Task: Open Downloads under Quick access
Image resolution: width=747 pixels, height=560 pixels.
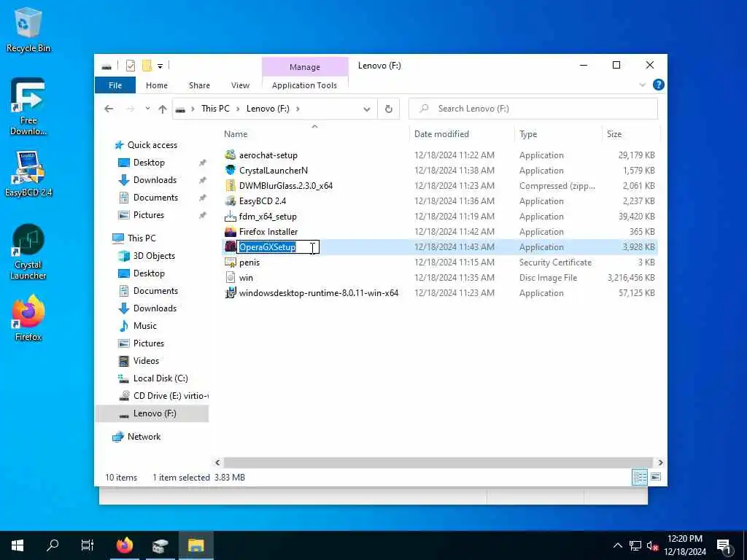Action: tap(155, 180)
